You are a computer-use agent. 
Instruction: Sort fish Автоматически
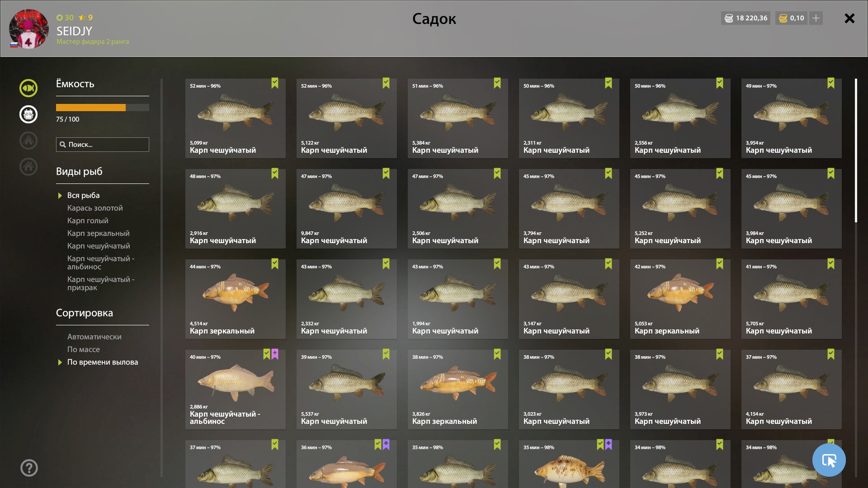(x=94, y=337)
